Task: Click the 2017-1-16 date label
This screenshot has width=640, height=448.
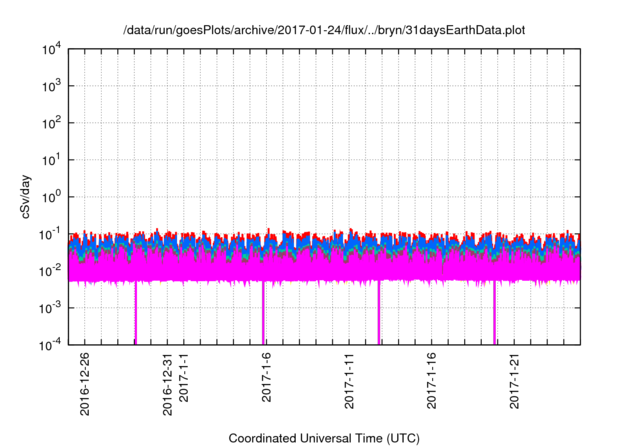Action: 431,381
